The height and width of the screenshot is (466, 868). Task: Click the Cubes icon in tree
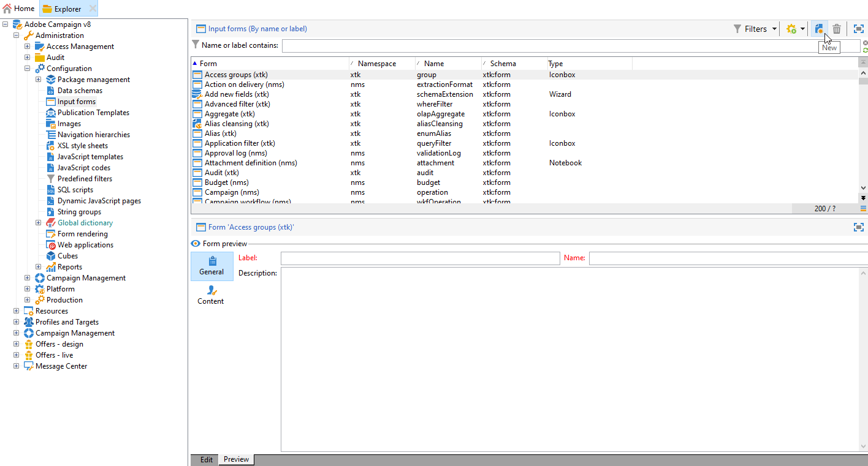[51, 256]
